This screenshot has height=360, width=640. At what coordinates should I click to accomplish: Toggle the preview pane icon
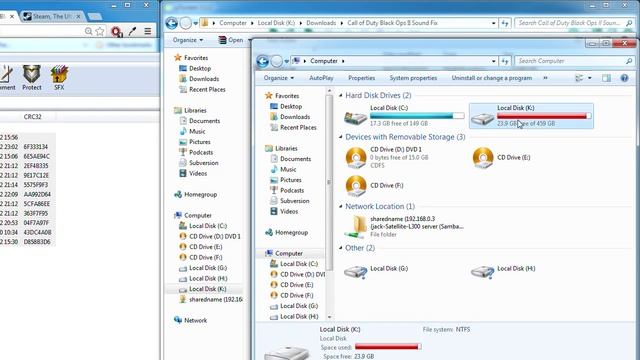606,78
